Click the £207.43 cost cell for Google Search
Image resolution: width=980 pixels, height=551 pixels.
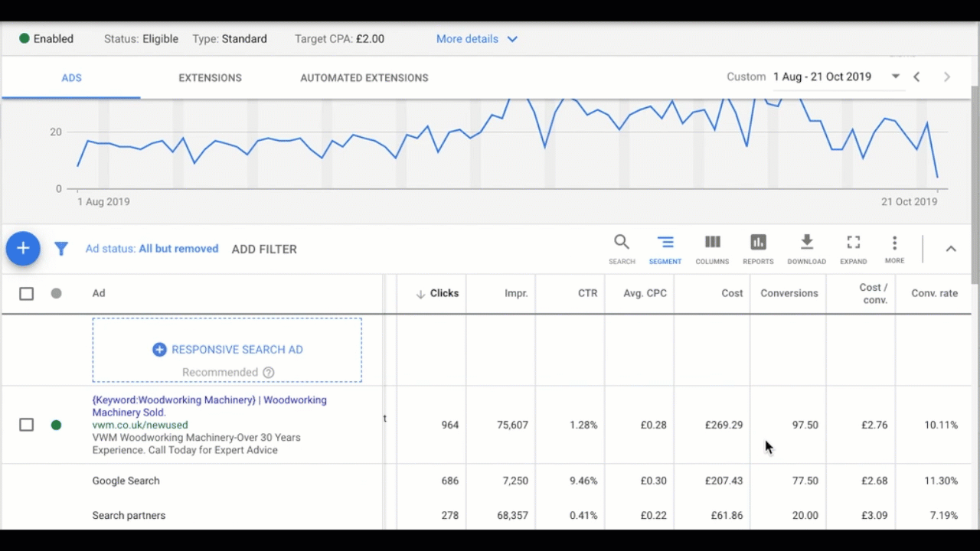pyautogui.click(x=724, y=481)
